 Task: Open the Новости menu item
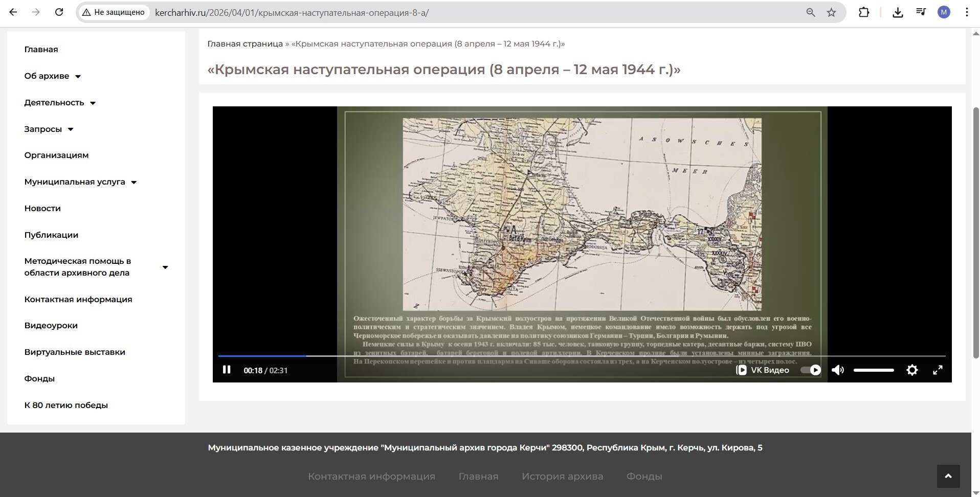coord(42,208)
